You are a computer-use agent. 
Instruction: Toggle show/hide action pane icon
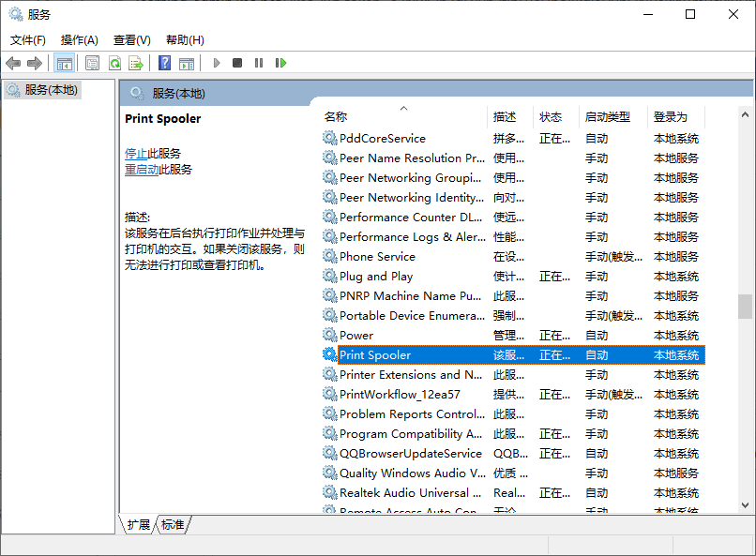[187, 63]
